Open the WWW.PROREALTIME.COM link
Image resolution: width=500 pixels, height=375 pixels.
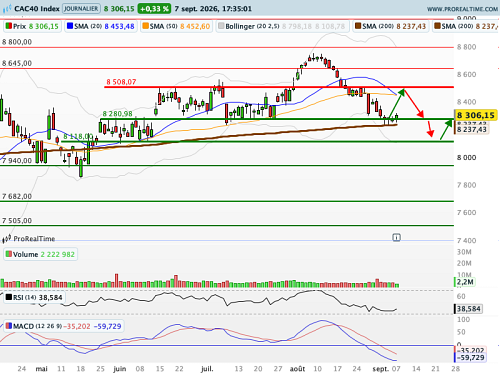coord(462,9)
